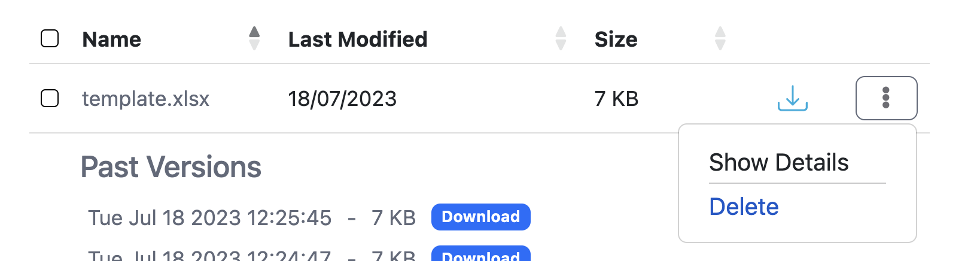This screenshot has width=980, height=261.
Task: Click the 18/07/2023 modified date cell
Action: (342, 98)
